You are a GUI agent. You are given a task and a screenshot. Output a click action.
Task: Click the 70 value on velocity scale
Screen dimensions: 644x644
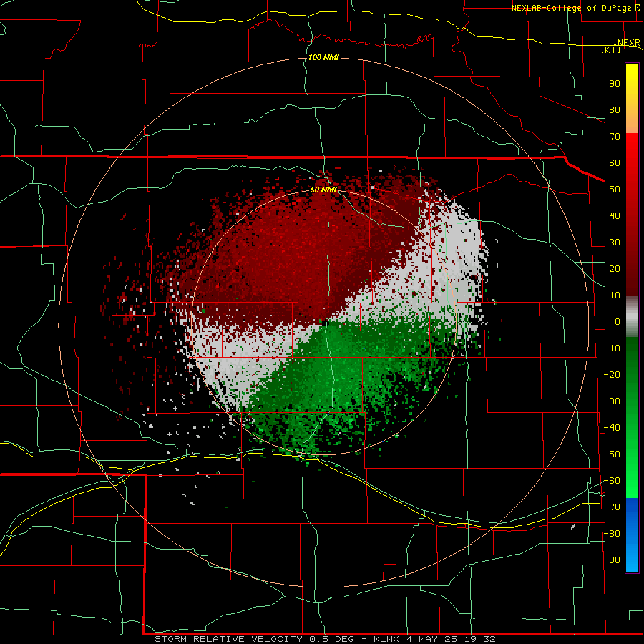[615, 137]
